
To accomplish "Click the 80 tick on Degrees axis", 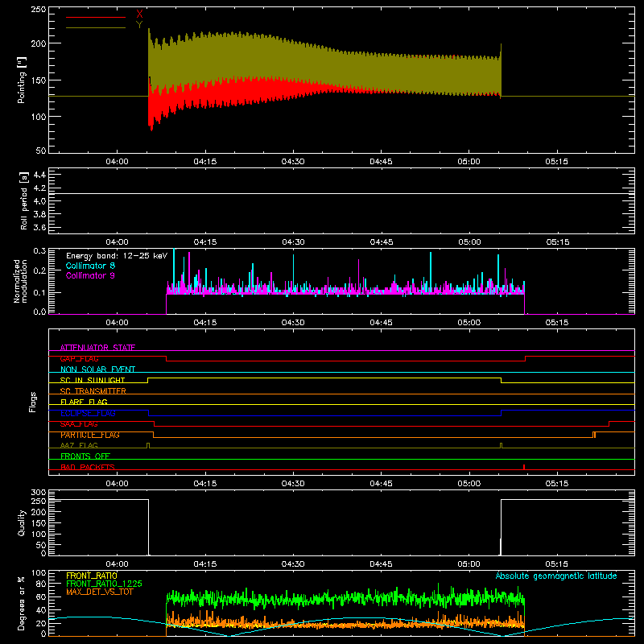I will [41, 584].
